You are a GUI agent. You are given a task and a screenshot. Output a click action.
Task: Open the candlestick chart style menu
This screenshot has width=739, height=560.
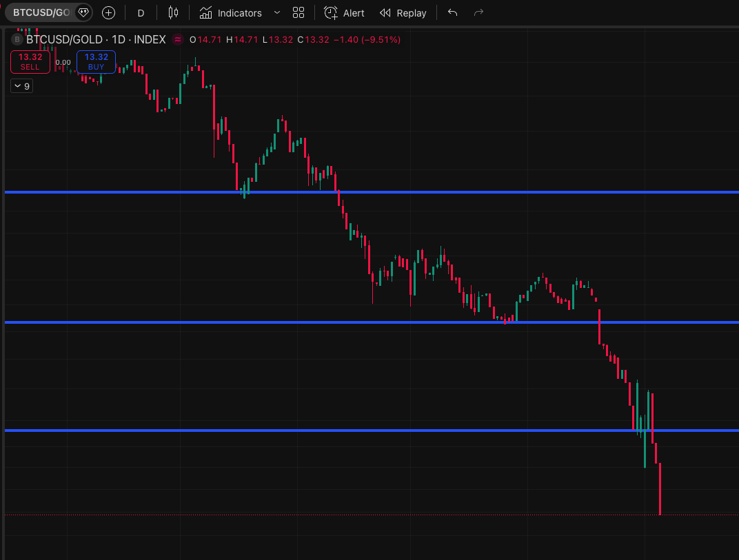(x=174, y=12)
